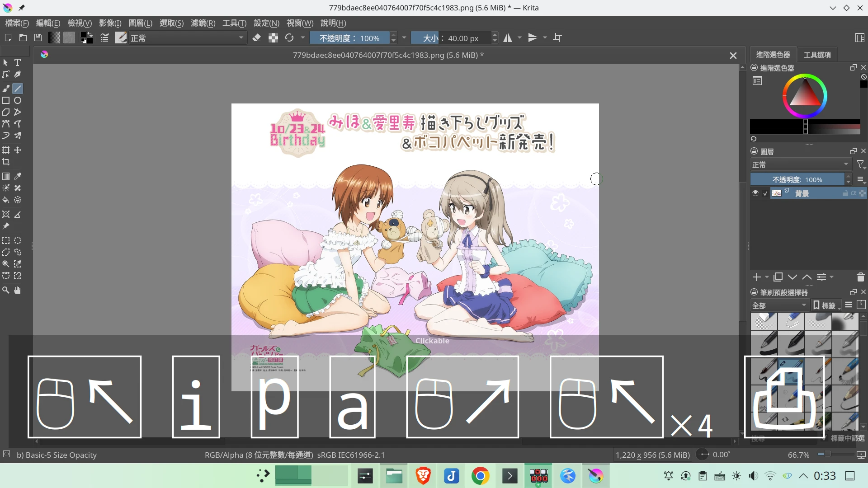Adjust the 不透明度 100% slider in toolbar
868x488 pixels.
(349, 38)
